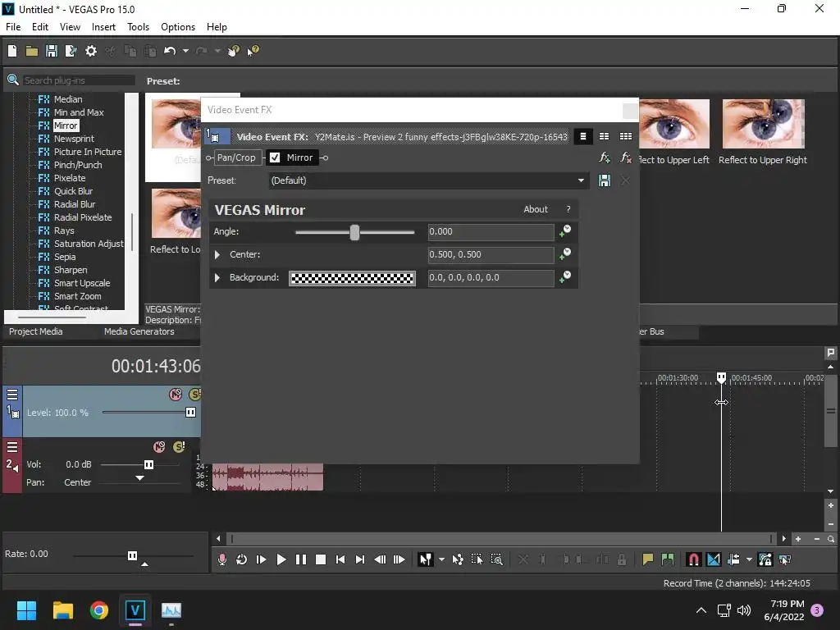Open VEGAS Mirror help question mark
The height and width of the screenshot is (630, 840).
pos(568,209)
